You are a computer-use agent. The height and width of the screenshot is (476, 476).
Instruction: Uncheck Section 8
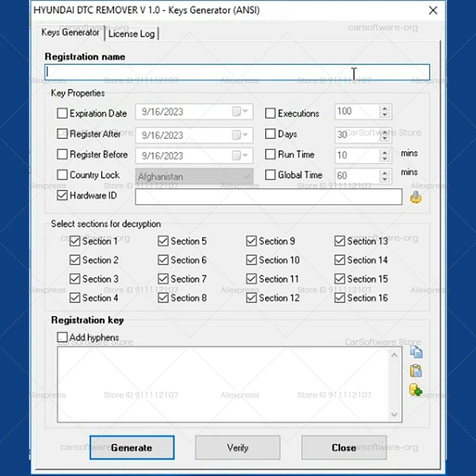pyautogui.click(x=163, y=298)
